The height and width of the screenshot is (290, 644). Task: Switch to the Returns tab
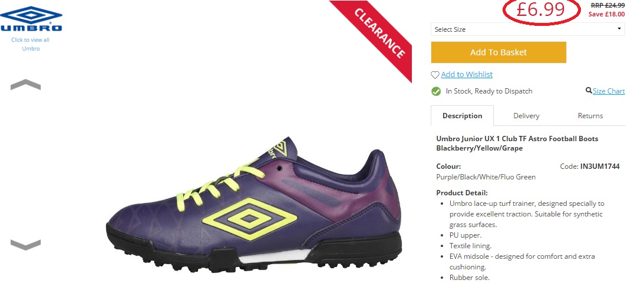[590, 116]
